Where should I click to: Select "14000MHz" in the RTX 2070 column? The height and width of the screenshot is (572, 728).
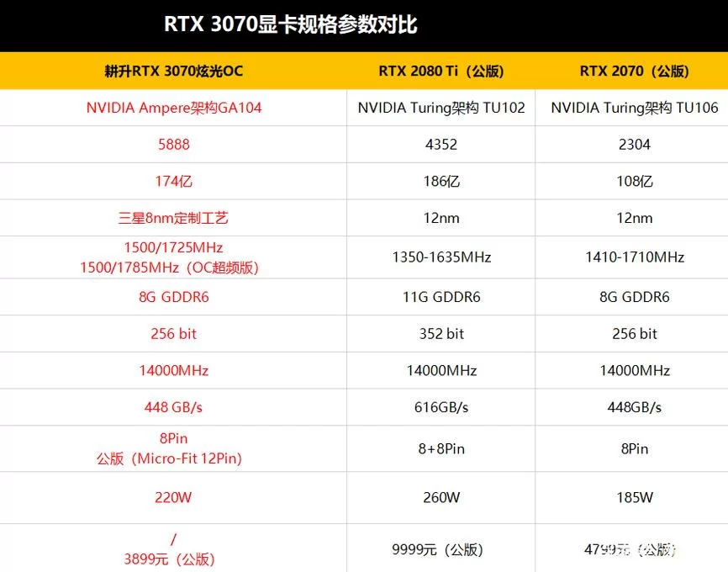pyautogui.click(x=634, y=370)
